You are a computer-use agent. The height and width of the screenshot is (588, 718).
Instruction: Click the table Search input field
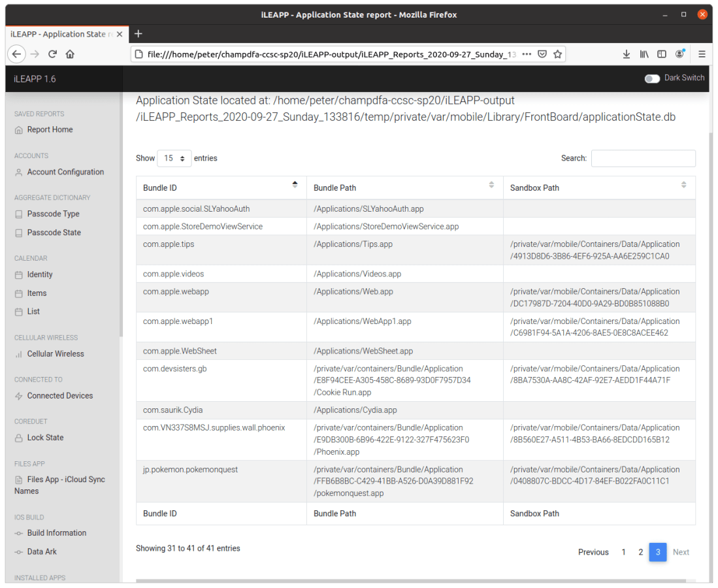tap(643, 158)
